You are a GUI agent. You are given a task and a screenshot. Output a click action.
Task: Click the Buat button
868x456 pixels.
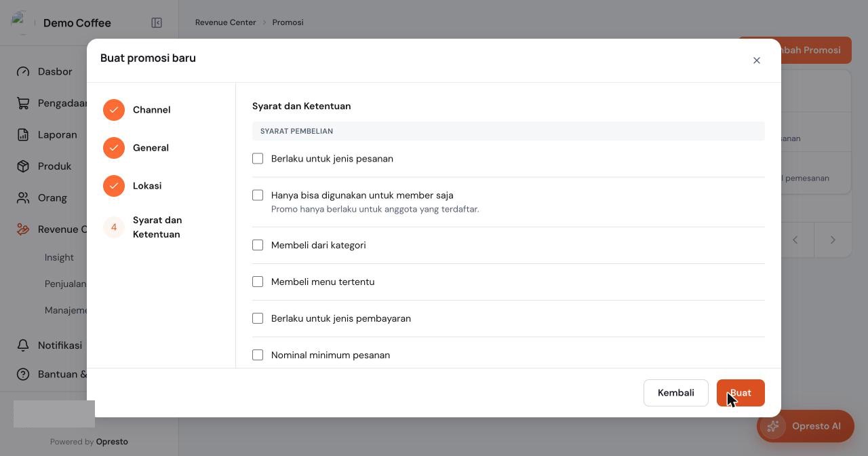pyautogui.click(x=741, y=393)
